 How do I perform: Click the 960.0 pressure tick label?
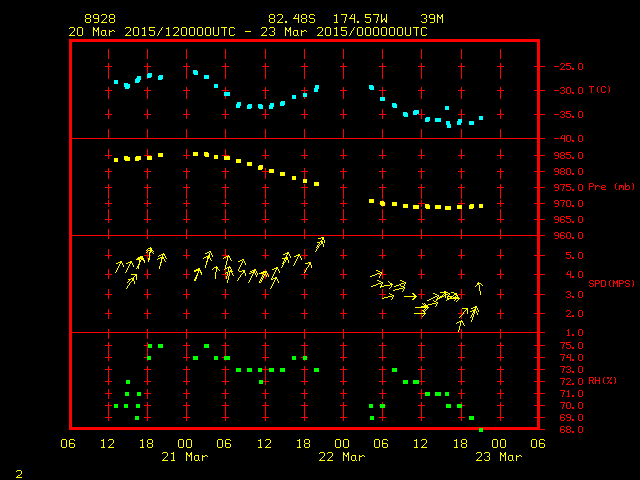569,236
